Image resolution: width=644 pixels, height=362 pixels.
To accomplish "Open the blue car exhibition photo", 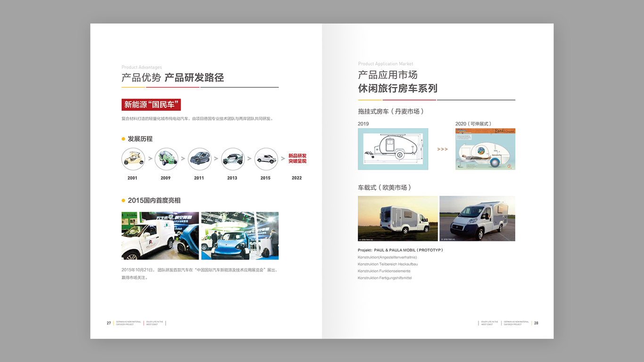I will tap(240, 236).
